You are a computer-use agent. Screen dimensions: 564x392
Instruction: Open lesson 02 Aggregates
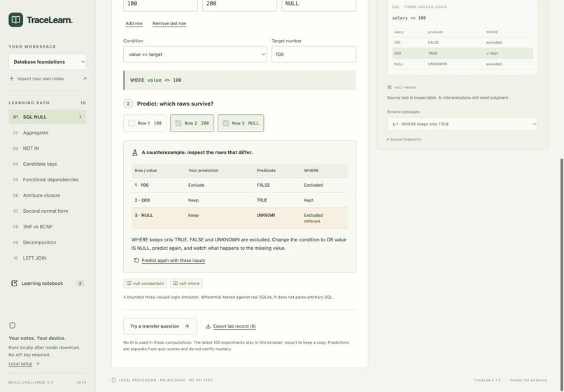pyautogui.click(x=48, y=132)
